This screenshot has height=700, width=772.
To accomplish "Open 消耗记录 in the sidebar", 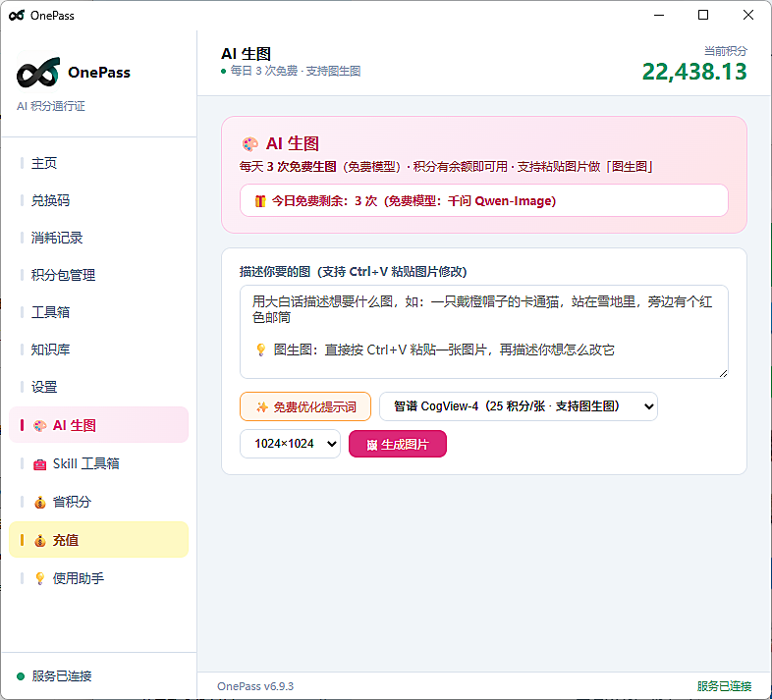I will [x=57, y=238].
